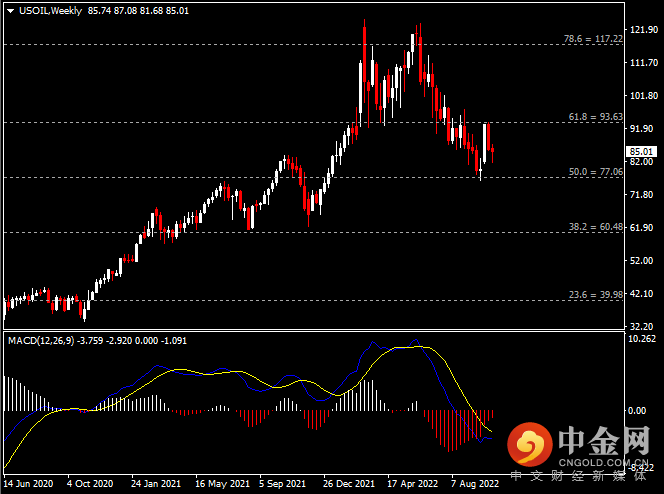The image size is (664, 494).
Task: Click the 7 Aug 2022 date label
Action: coord(477,482)
